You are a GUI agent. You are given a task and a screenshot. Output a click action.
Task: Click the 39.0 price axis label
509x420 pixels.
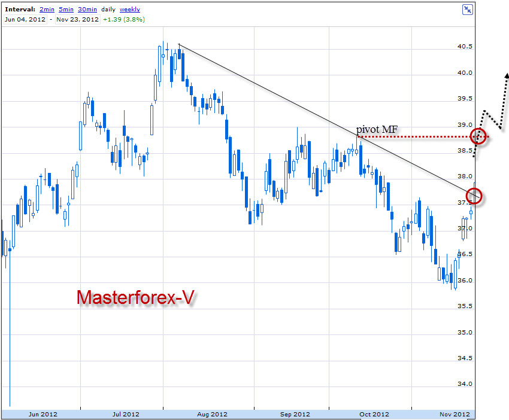(x=465, y=124)
